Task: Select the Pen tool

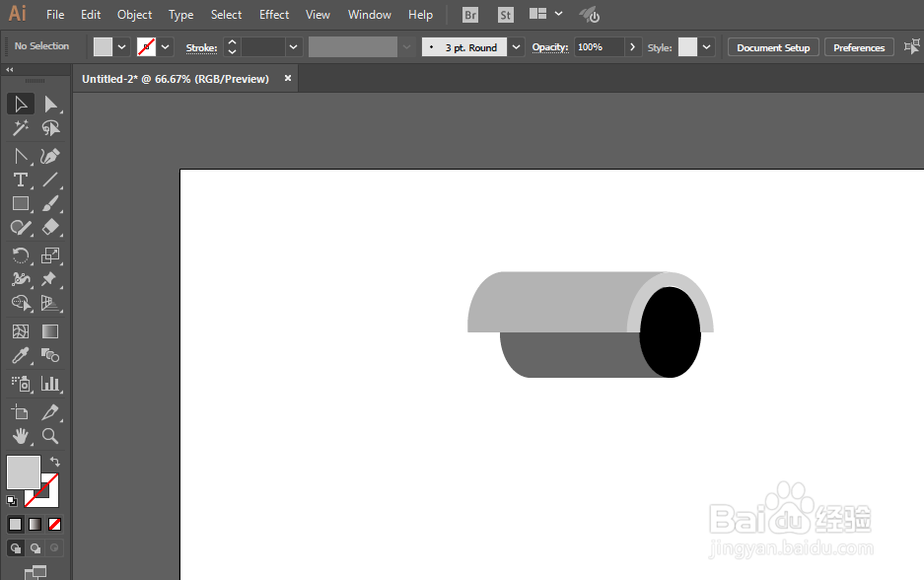Action: point(50,156)
